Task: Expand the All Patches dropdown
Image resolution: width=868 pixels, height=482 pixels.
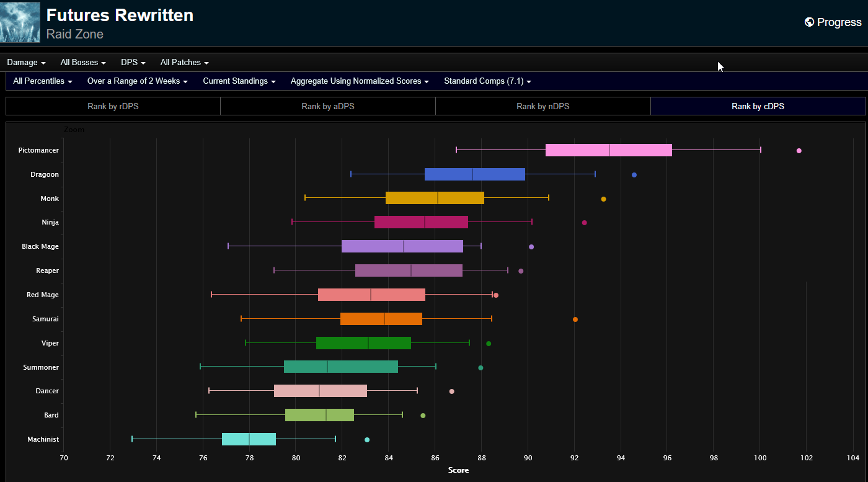Action: [184, 63]
